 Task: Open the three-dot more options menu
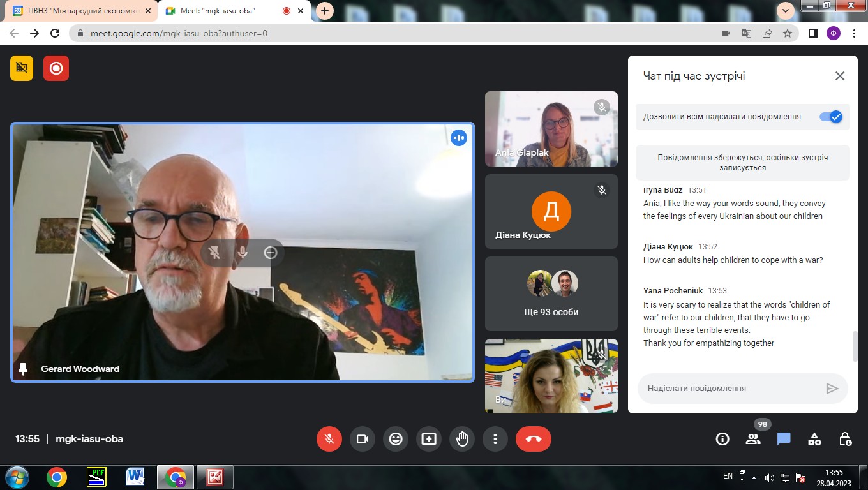(495, 439)
